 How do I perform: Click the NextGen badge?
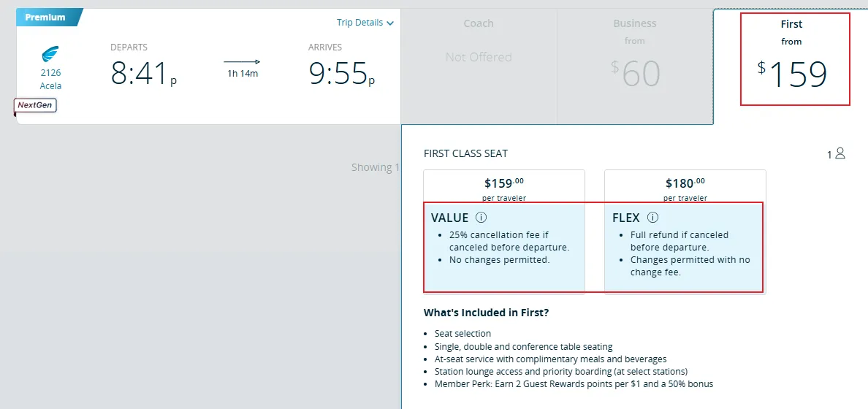[36, 106]
